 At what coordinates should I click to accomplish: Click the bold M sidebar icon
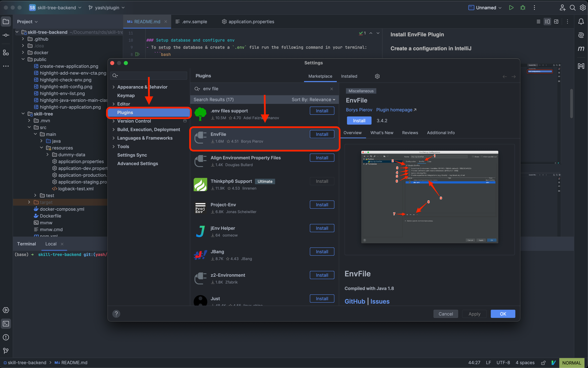click(x=581, y=66)
